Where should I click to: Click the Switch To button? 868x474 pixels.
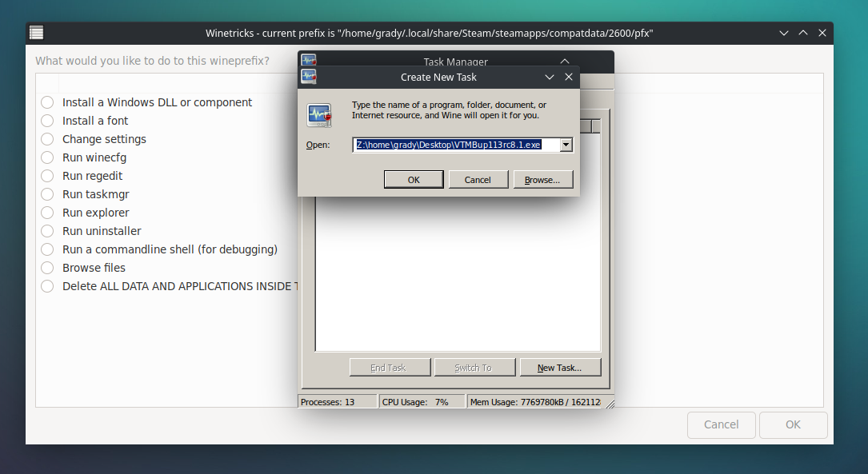coord(474,368)
